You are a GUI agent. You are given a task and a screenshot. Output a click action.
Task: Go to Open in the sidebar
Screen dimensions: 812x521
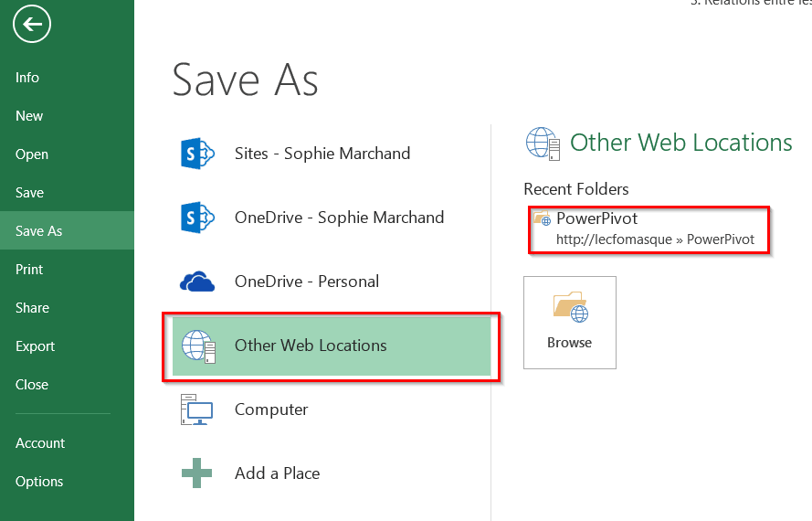point(32,154)
